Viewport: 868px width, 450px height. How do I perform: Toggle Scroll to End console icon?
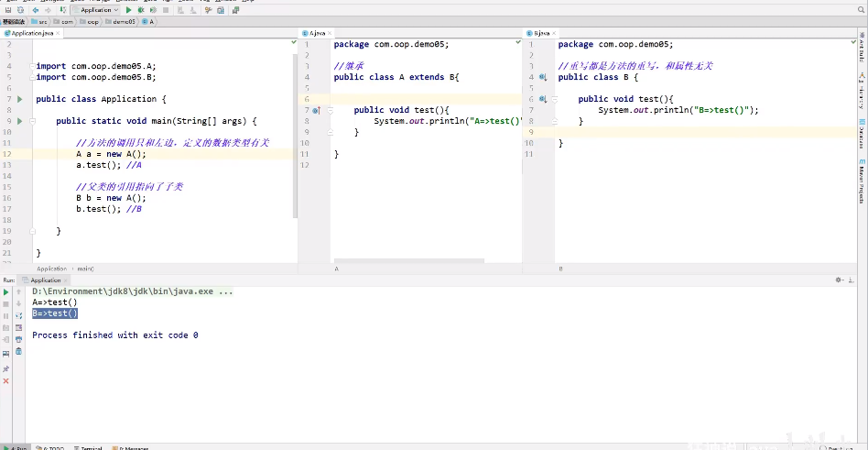[19, 328]
